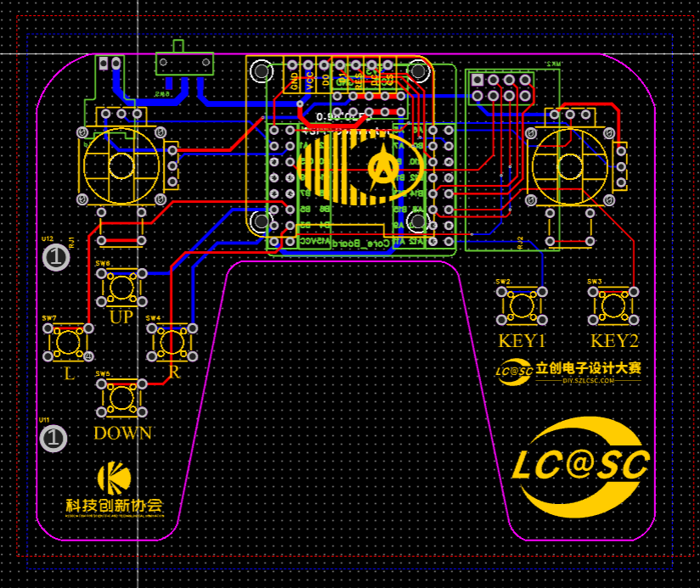Screen dimensions: 700x588
Task: Select the 'L' silkscreen label
Action: pyautogui.click(x=70, y=373)
